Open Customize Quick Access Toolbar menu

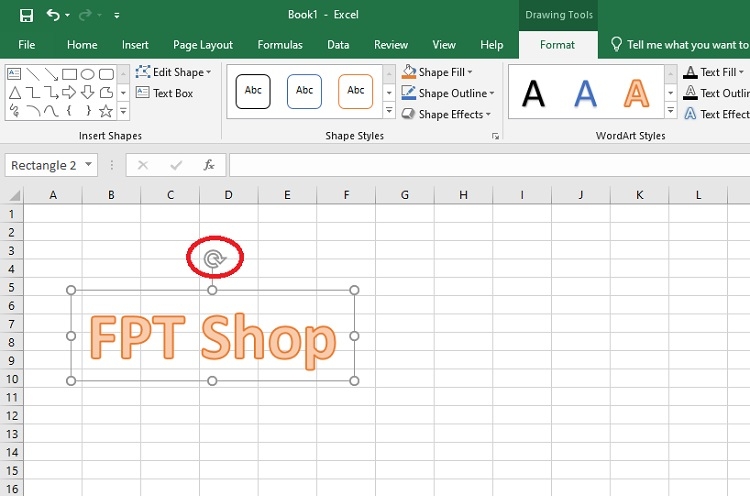[117, 15]
